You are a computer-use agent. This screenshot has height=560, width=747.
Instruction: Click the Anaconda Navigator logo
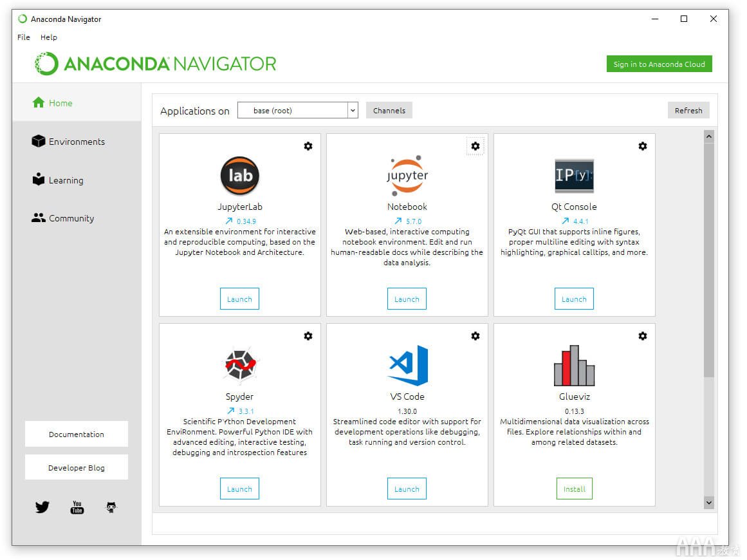click(x=155, y=63)
